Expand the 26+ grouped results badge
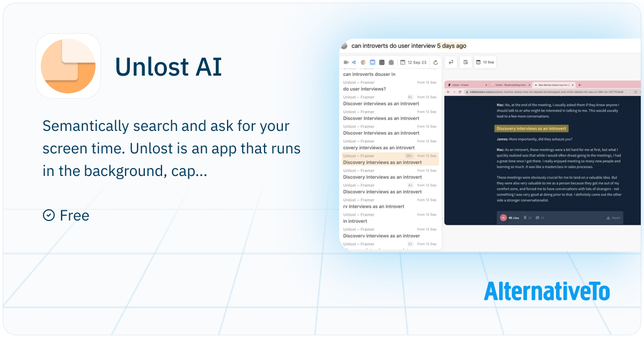644x338 pixels. click(409, 156)
